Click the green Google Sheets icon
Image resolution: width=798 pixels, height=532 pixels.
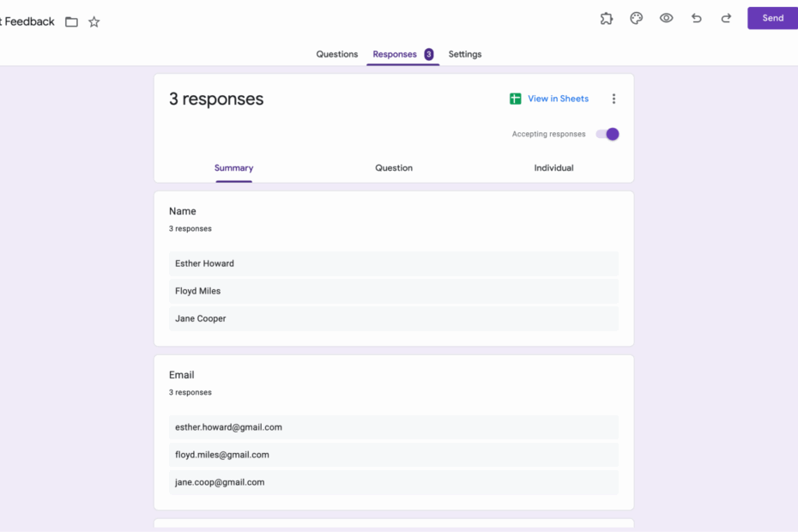[515, 98]
